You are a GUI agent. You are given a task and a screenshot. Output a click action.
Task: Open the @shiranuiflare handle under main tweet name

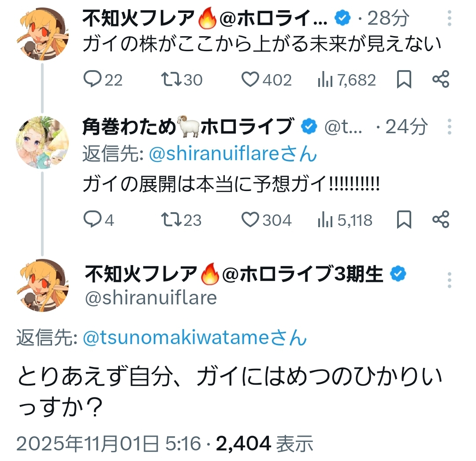pyautogui.click(x=150, y=298)
